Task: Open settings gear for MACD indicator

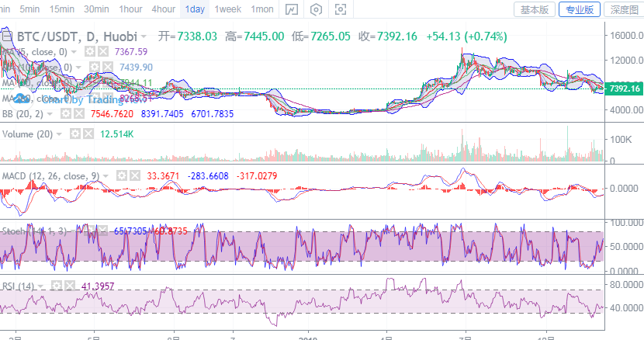Action: click(122, 176)
